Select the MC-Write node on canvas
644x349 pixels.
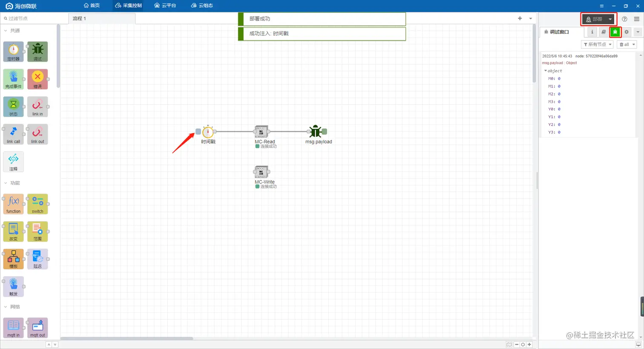(x=262, y=172)
